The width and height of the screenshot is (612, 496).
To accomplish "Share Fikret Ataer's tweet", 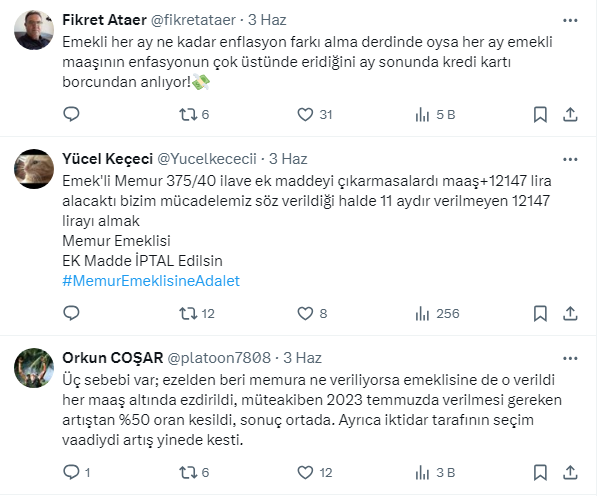I will (570, 115).
